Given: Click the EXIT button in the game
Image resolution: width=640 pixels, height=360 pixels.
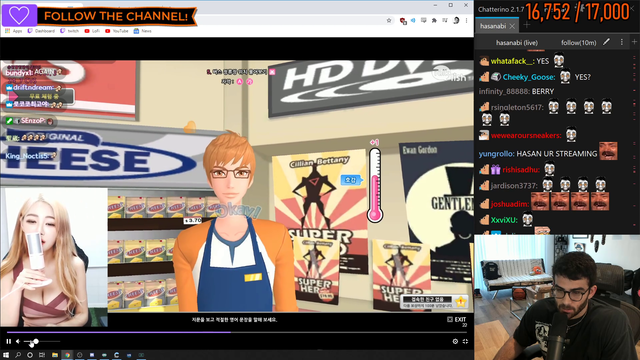Looking at the screenshot, I should [x=457, y=320].
